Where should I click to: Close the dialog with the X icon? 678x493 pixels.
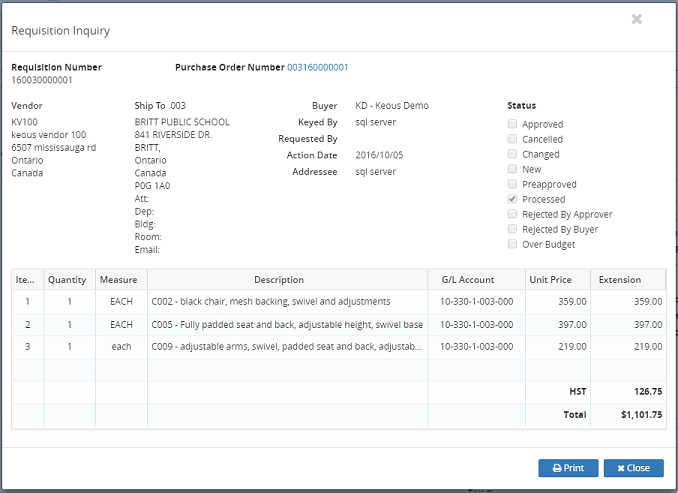click(x=637, y=19)
